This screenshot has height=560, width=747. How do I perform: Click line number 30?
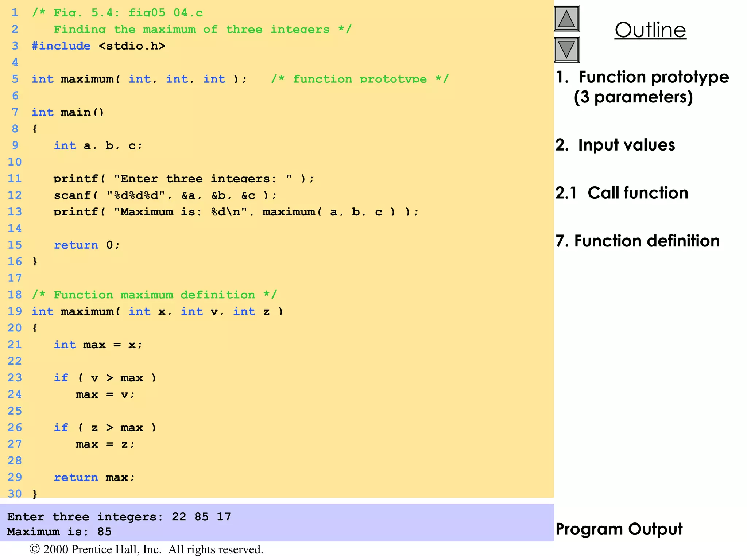15,494
